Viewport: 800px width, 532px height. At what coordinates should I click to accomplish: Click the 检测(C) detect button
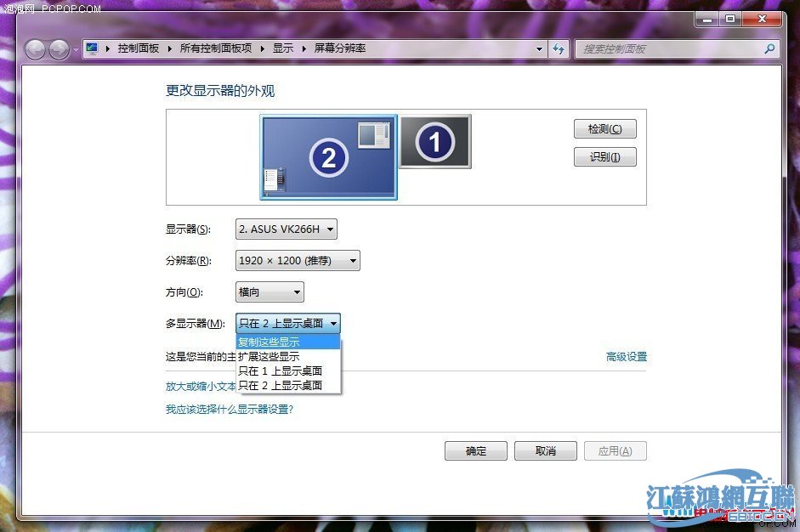[605, 129]
